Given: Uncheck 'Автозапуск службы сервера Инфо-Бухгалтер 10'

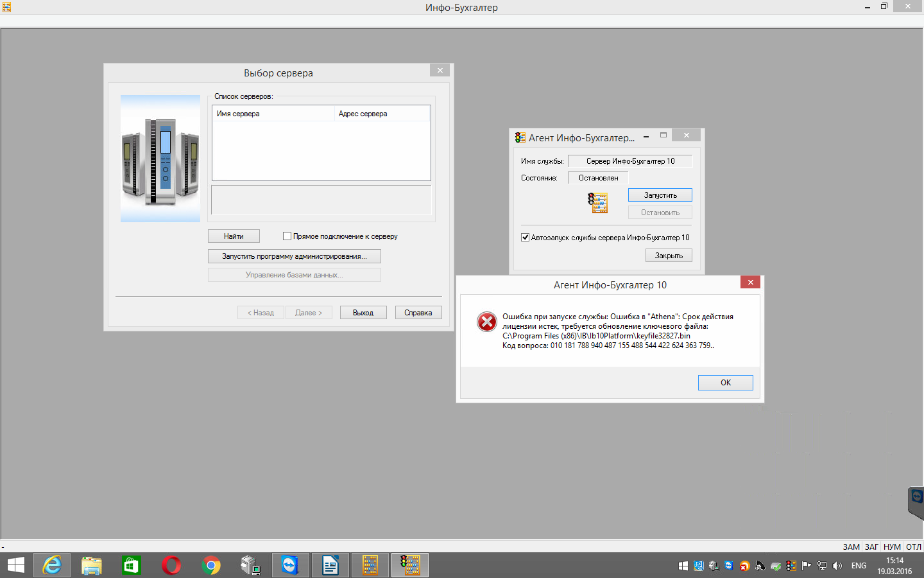Looking at the screenshot, I should (525, 237).
